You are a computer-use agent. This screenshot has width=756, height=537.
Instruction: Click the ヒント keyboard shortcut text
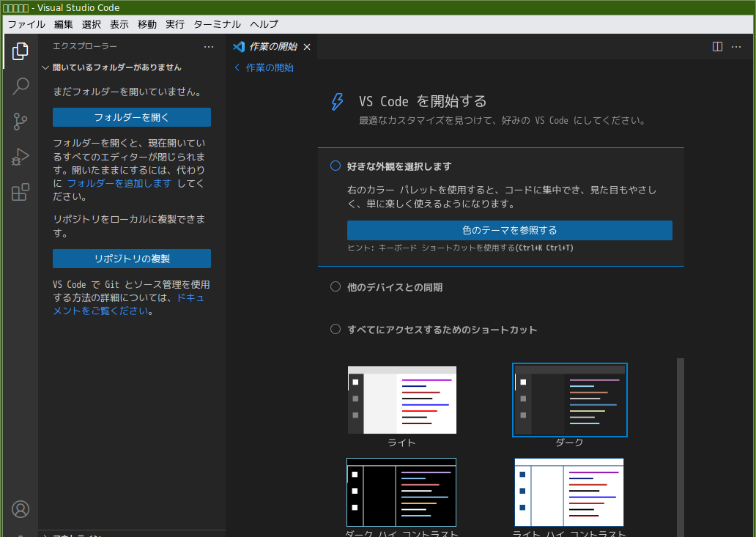461,248
